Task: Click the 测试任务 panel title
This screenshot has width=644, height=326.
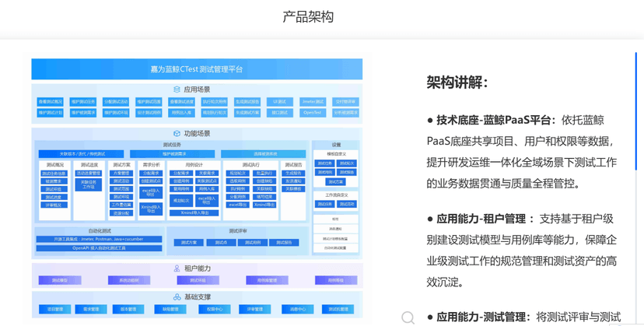Action: [x=172, y=145]
